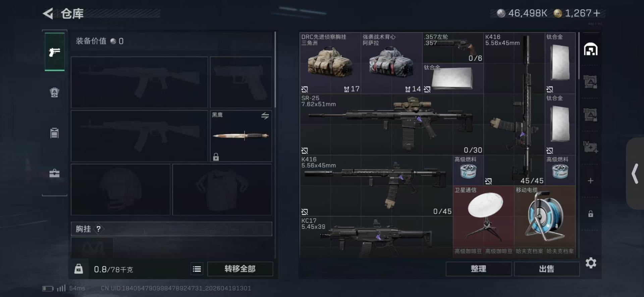Select the 卫星通信 satellite dish item

point(484,217)
